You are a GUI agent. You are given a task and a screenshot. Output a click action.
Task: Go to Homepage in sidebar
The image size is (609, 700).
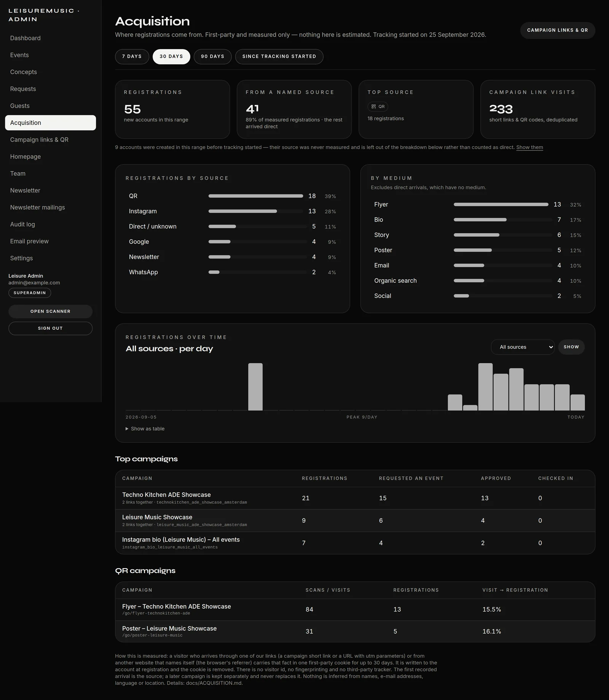(50, 157)
